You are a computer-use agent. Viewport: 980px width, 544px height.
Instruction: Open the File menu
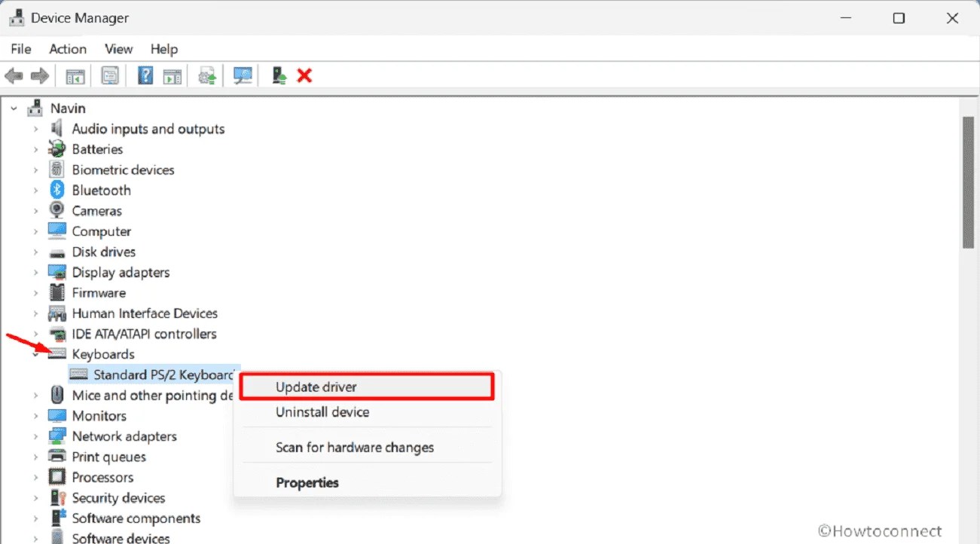pyautogui.click(x=20, y=49)
